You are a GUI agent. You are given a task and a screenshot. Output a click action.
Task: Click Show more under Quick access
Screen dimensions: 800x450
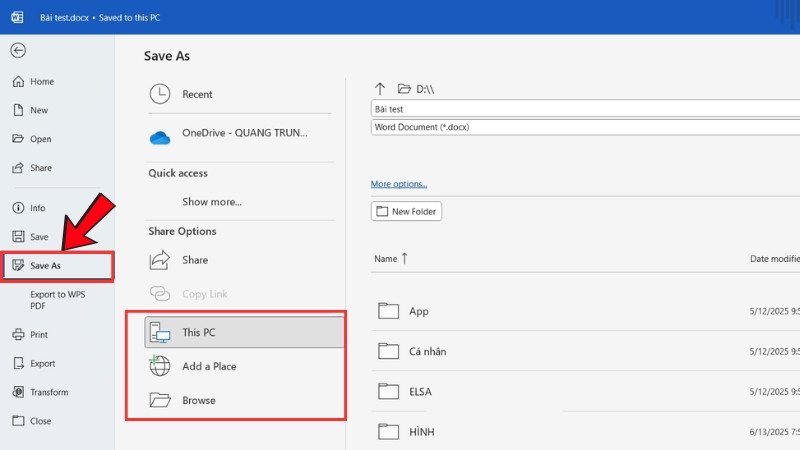(x=212, y=202)
